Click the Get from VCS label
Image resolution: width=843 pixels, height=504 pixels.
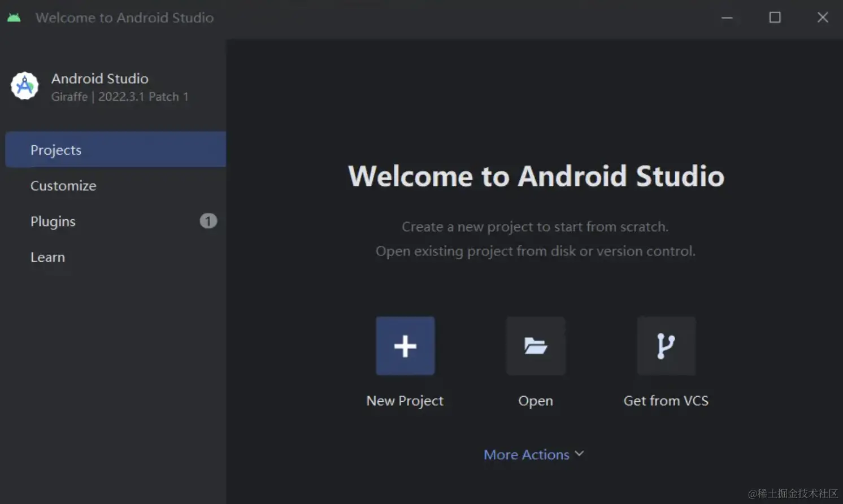point(666,401)
